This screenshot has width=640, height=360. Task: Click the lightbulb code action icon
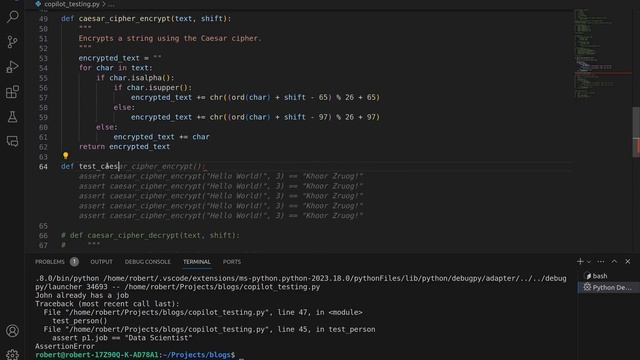point(65,156)
